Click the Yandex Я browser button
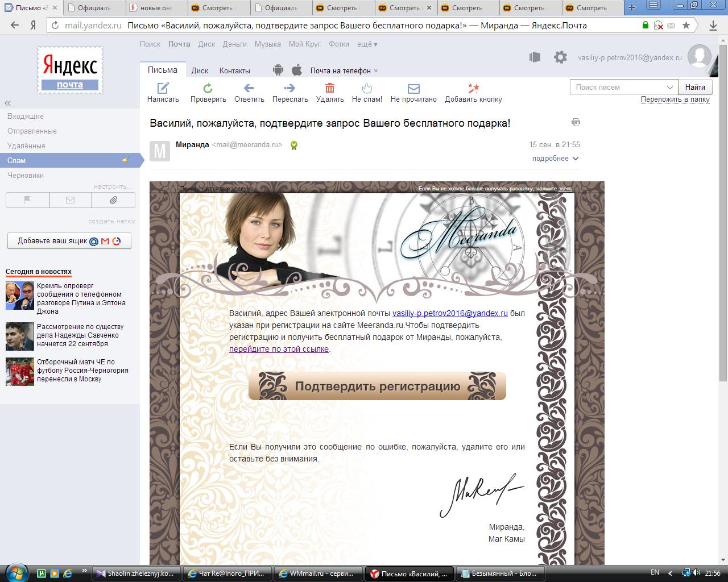Screen dimensions: 728x582 34,25
